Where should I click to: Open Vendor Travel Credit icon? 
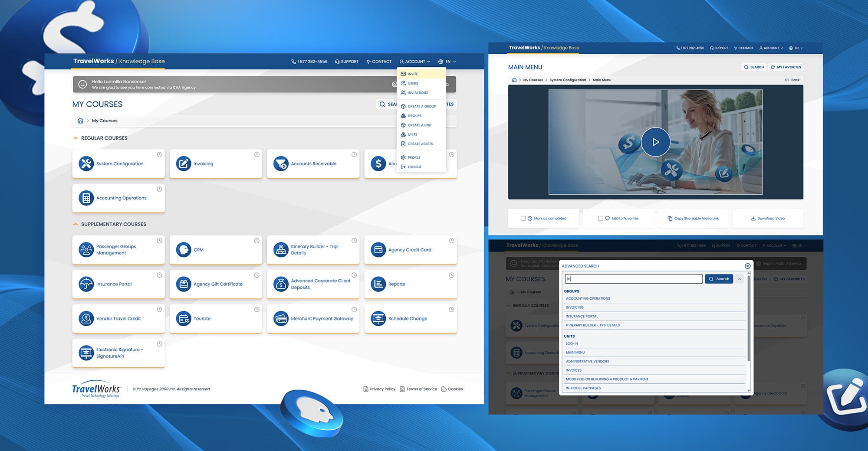click(86, 318)
